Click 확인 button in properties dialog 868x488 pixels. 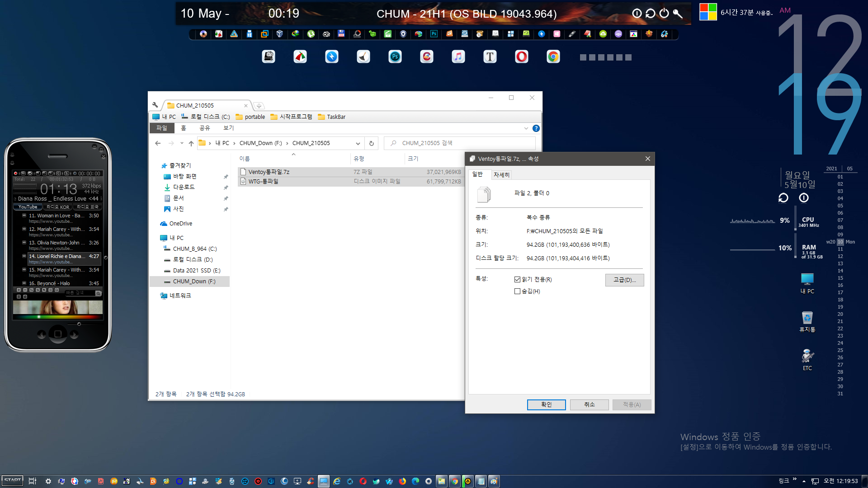click(x=546, y=404)
